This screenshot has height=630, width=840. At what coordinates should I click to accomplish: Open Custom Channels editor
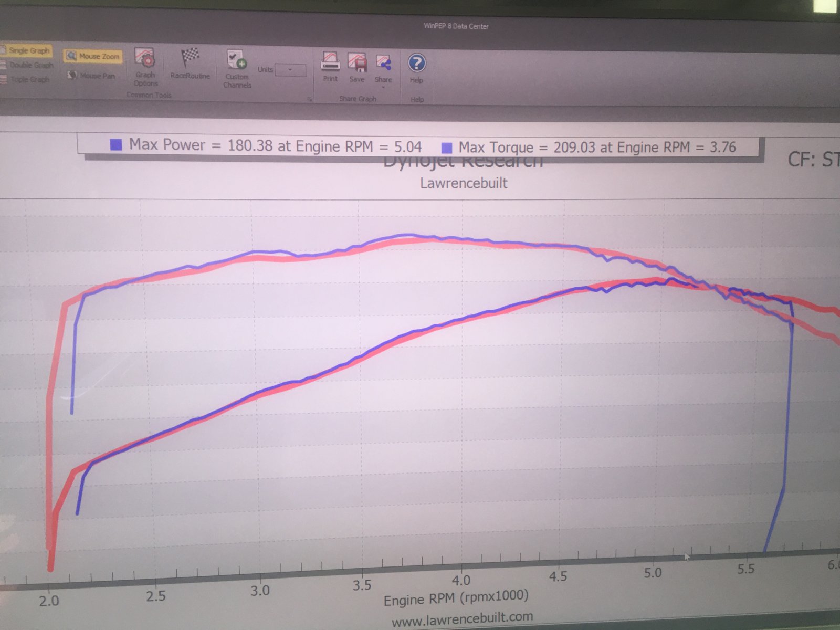237,68
